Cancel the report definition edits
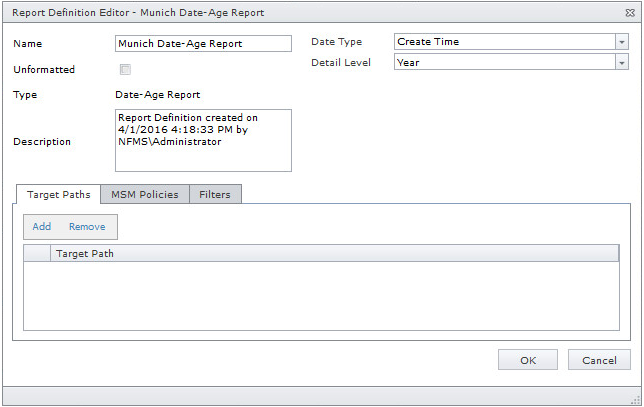 (599, 360)
